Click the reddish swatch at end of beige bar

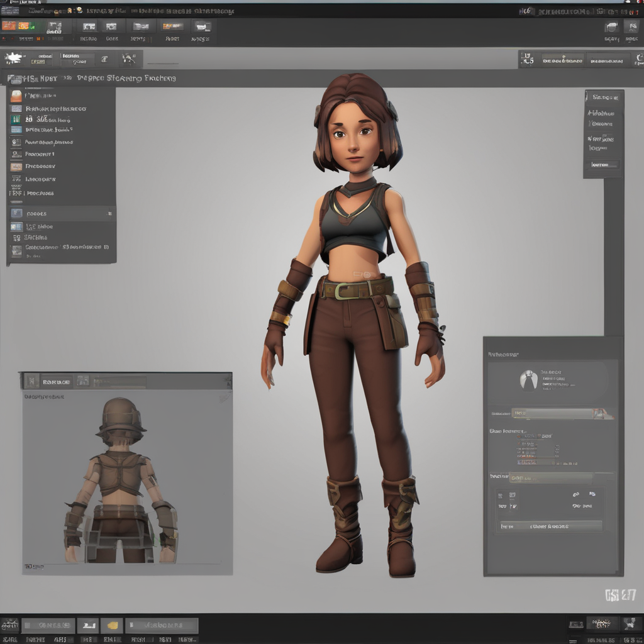pyautogui.click(x=603, y=414)
